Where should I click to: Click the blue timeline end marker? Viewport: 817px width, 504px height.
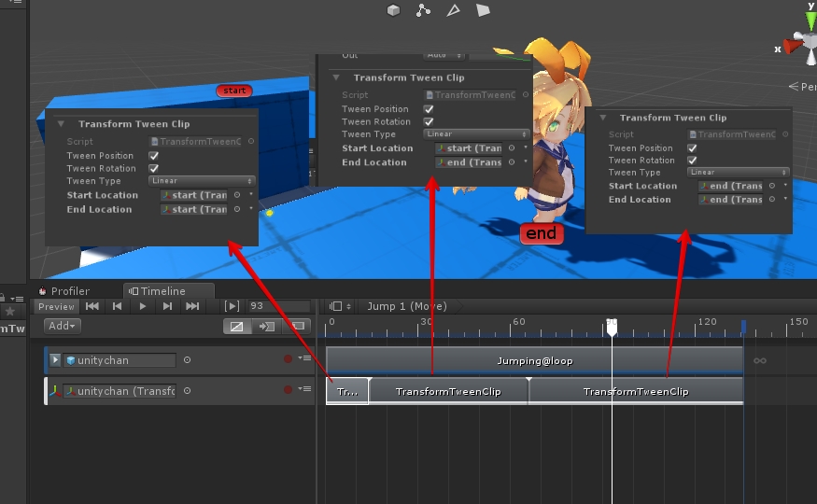pyautogui.click(x=743, y=327)
